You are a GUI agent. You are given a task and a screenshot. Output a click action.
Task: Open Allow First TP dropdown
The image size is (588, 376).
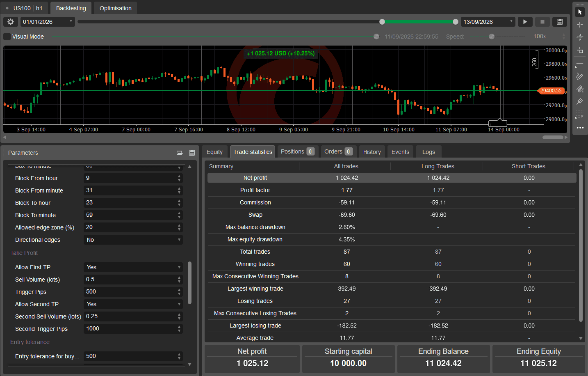coord(133,267)
